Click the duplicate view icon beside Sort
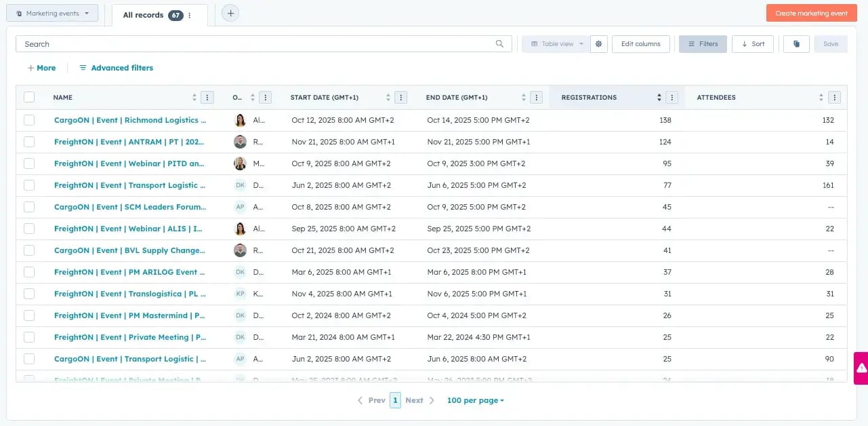 click(x=795, y=43)
